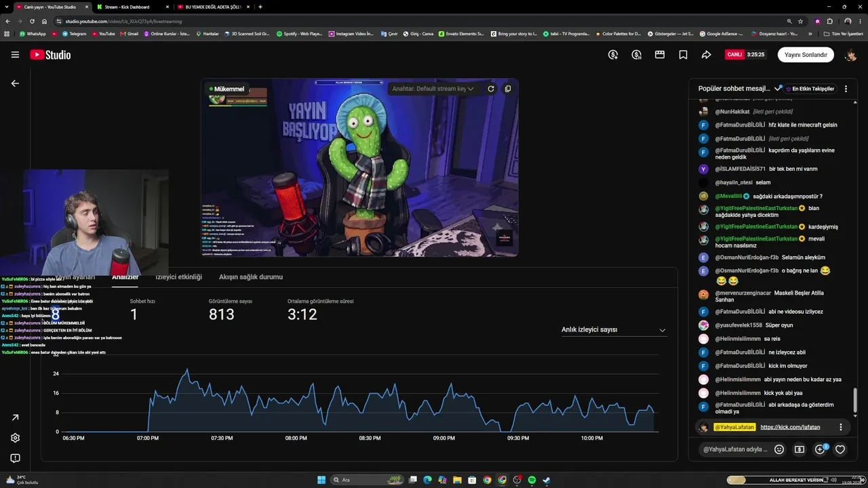Click send feedback icon in sidebar

tap(15, 458)
